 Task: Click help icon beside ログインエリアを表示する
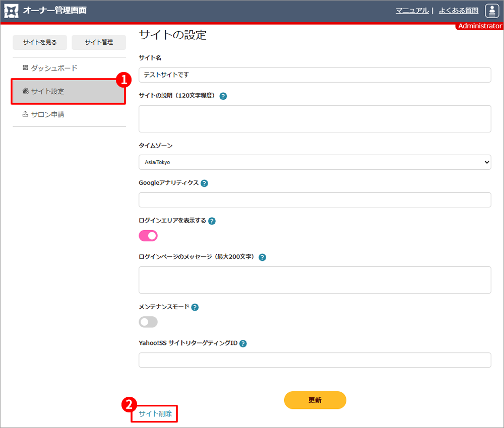(x=212, y=221)
